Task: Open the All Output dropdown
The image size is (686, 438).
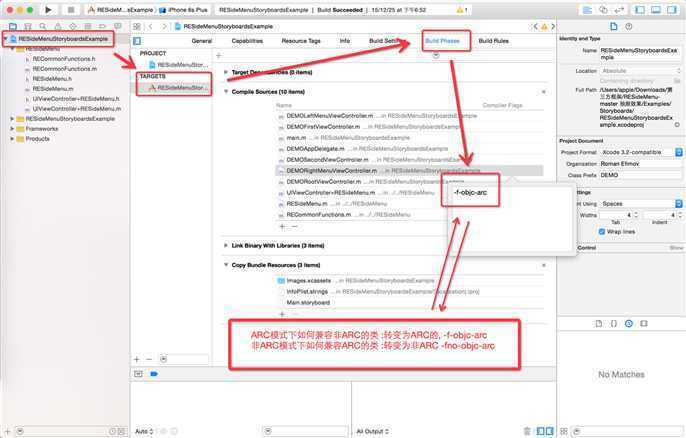Action: [372, 431]
